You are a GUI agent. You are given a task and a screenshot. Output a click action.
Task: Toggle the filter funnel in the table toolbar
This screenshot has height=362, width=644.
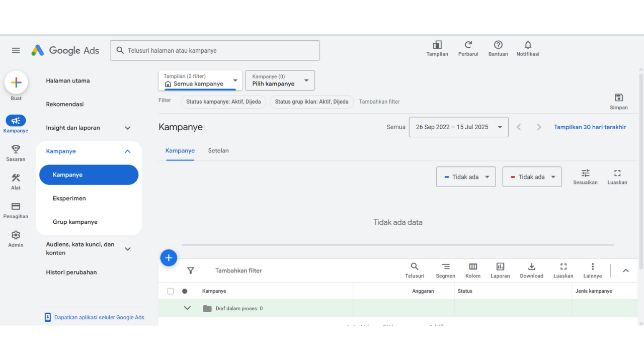191,270
